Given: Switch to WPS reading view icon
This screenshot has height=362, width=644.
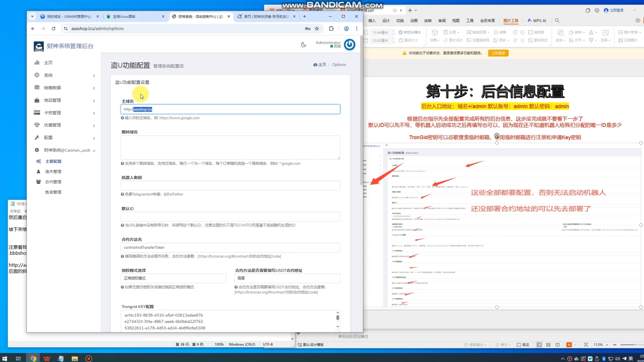Looking at the screenshot, I should tap(557, 345).
